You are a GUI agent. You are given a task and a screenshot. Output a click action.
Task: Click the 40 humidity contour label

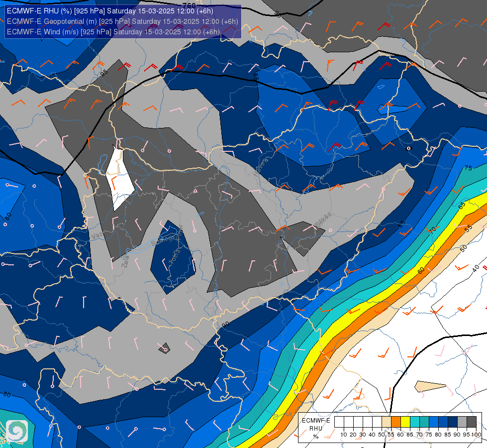(476, 269)
